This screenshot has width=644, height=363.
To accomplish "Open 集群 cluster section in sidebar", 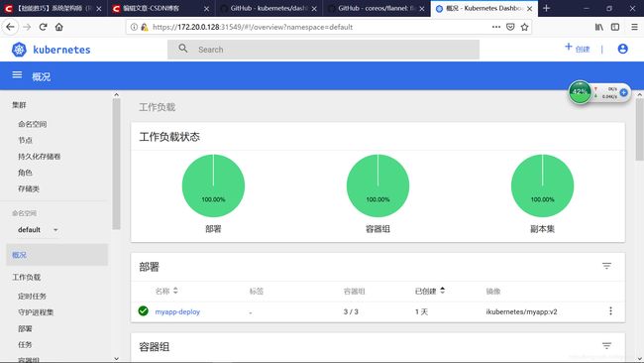I will click(x=19, y=105).
